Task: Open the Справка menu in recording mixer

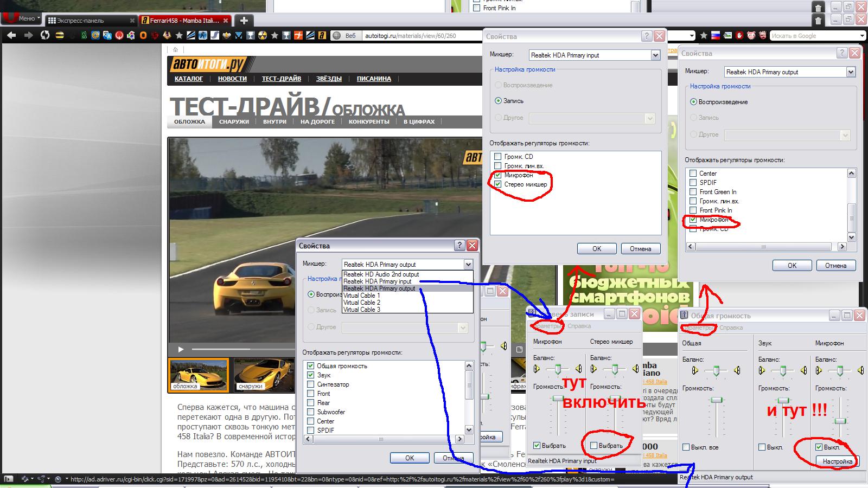Action: pyautogui.click(x=579, y=326)
